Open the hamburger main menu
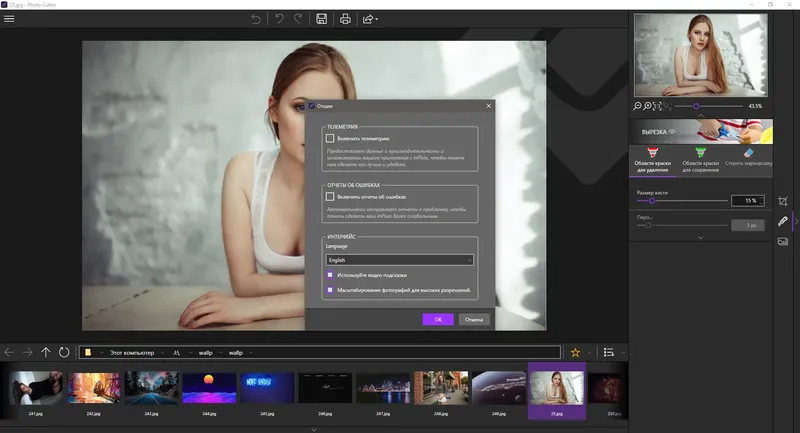 click(x=9, y=18)
